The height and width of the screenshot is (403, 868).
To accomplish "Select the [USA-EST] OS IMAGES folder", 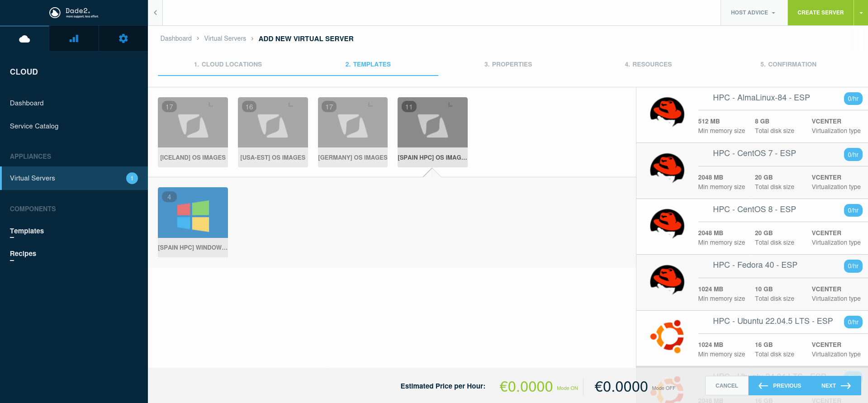I will [x=273, y=132].
